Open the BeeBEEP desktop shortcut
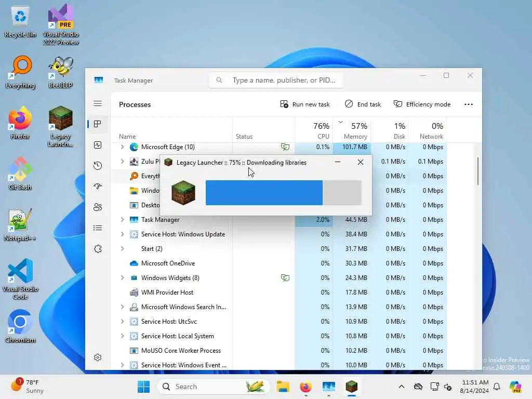Image resolution: width=532 pixels, height=399 pixels. (60, 72)
